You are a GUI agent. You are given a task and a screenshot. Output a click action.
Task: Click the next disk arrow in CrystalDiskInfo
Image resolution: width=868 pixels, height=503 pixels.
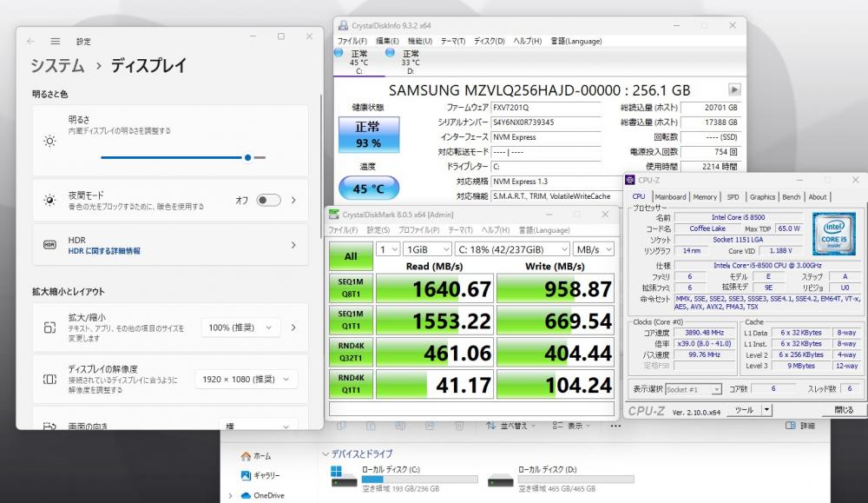pos(734,89)
